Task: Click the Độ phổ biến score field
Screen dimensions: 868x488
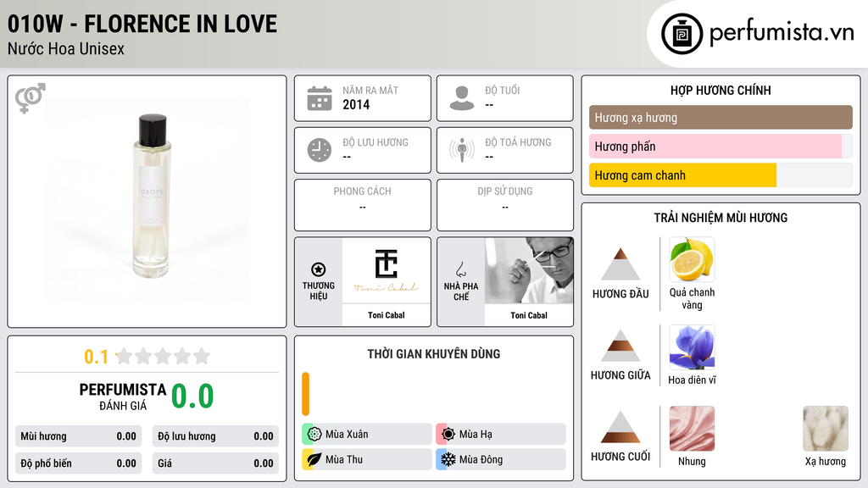Action: (x=78, y=463)
